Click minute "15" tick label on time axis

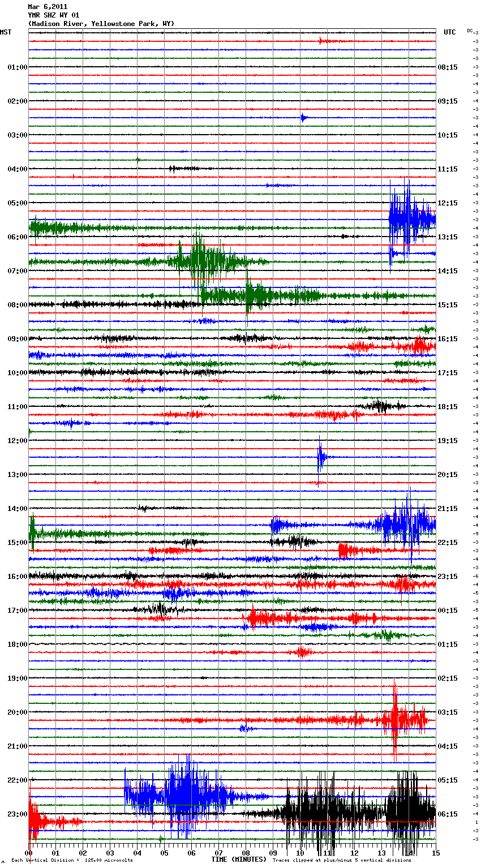[435, 853]
